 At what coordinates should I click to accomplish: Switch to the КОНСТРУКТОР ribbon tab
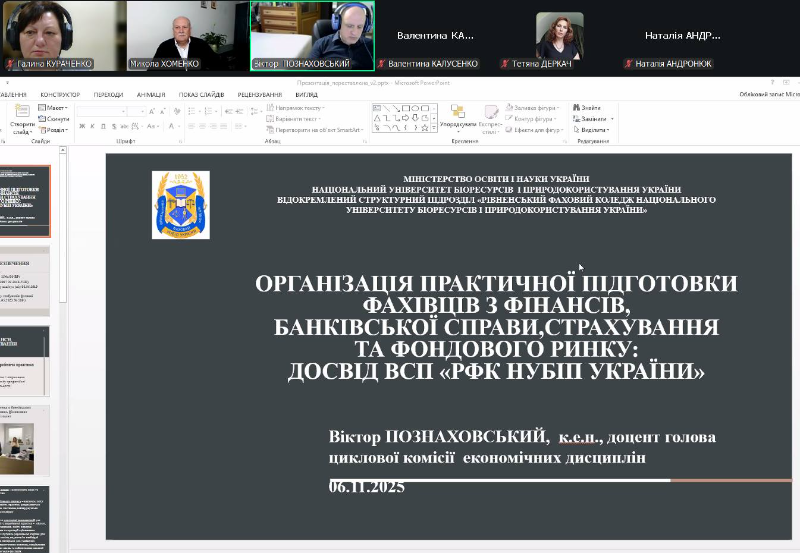60,95
